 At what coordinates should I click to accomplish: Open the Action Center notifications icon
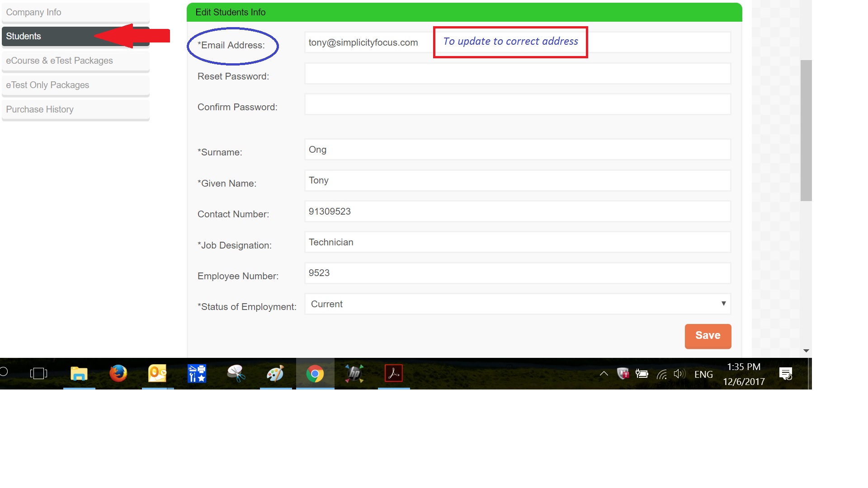pos(786,374)
